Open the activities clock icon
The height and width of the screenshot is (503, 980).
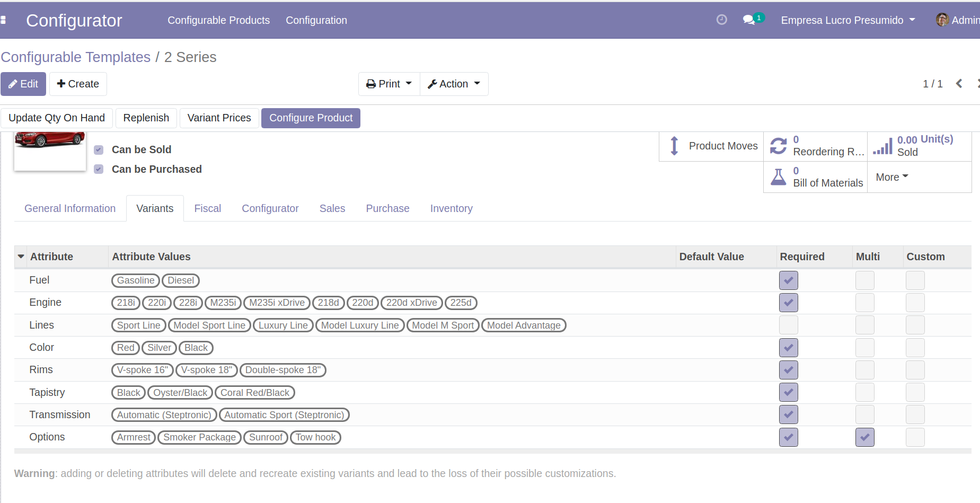pos(721,20)
